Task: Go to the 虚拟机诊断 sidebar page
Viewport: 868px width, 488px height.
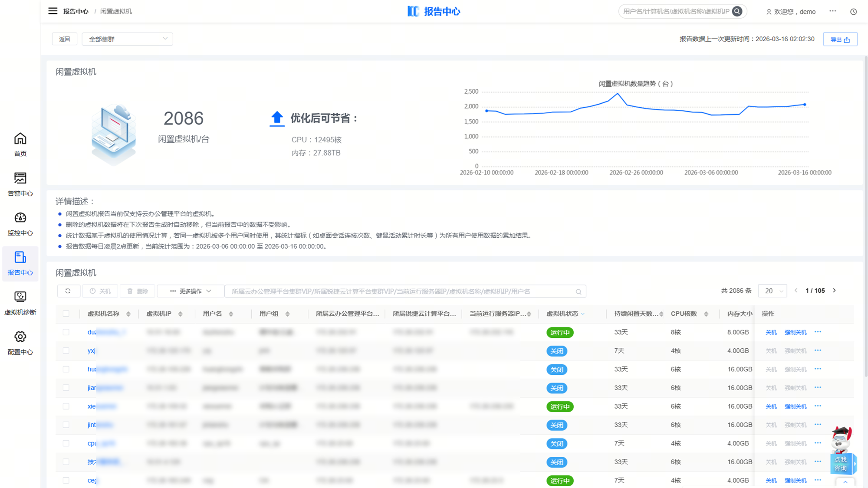Action: pyautogui.click(x=20, y=303)
